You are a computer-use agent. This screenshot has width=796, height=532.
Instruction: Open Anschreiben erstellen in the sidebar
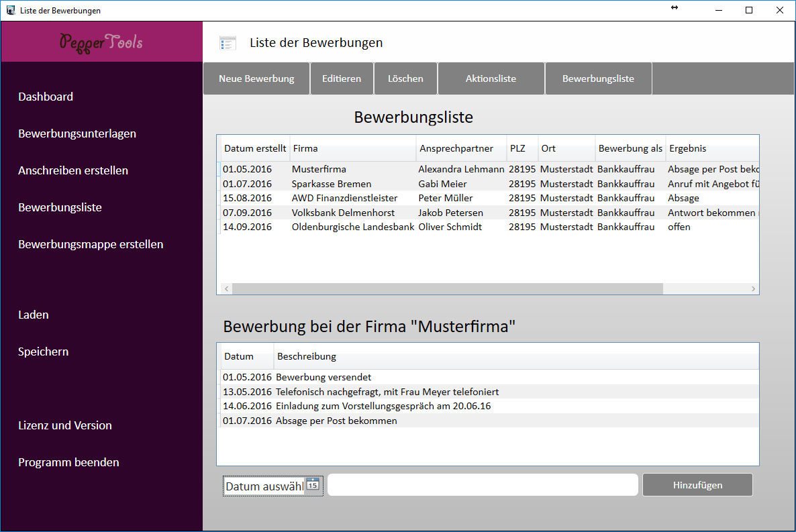pyautogui.click(x=73, y=170)
